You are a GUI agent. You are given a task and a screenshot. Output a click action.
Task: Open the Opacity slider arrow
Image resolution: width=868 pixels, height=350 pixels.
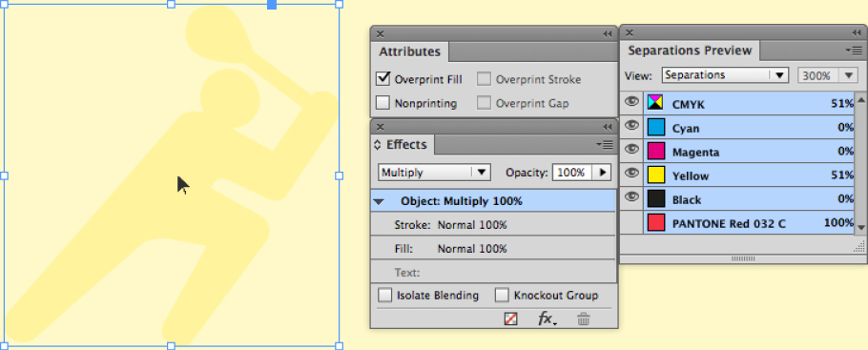(602, 173)
